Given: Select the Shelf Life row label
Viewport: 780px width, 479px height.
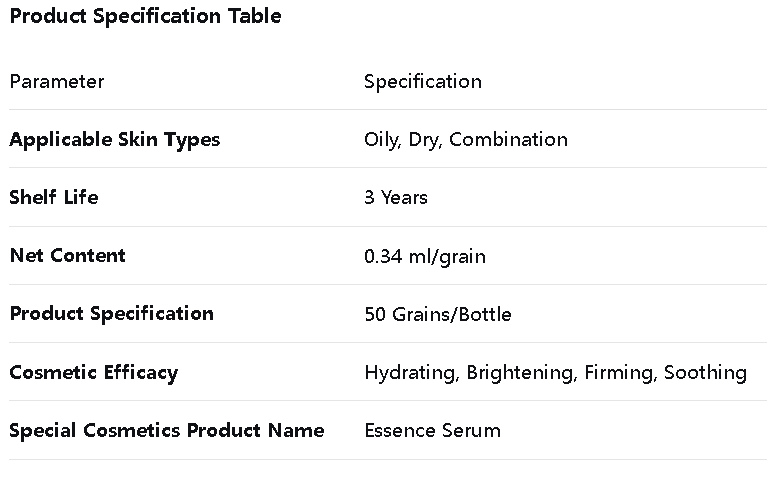Looking at the screenshot, I should (53, 198).
